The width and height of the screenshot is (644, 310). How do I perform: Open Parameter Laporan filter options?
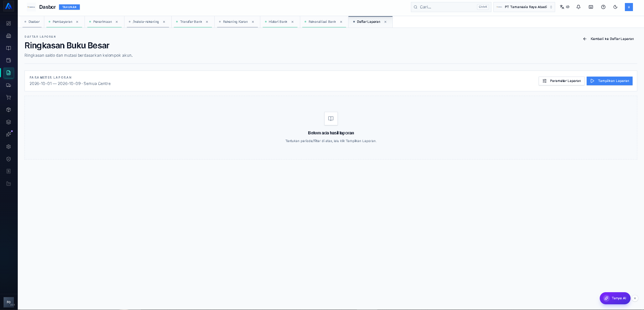point(561,81)
